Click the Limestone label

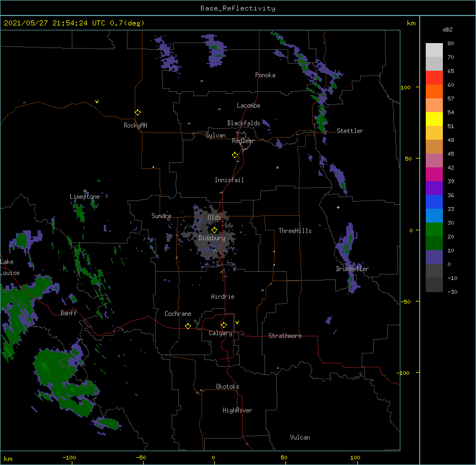[84, 197]
